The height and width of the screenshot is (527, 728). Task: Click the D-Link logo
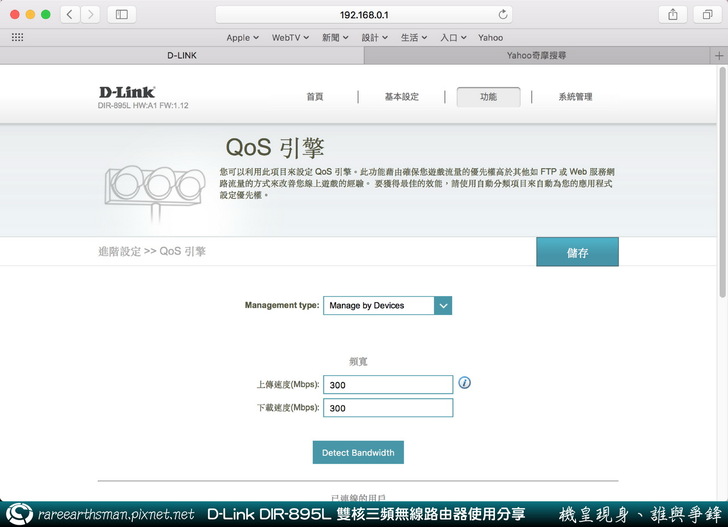point(126,93)
